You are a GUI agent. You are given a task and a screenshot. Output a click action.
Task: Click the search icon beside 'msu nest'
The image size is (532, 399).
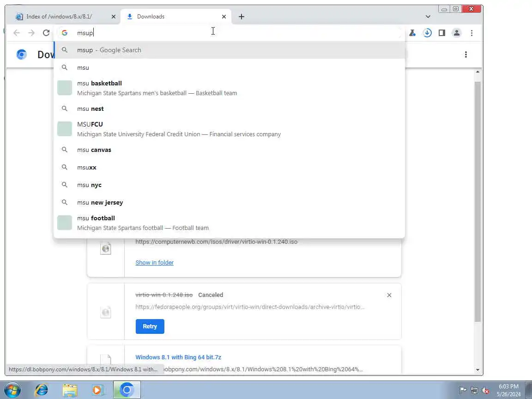65,109
